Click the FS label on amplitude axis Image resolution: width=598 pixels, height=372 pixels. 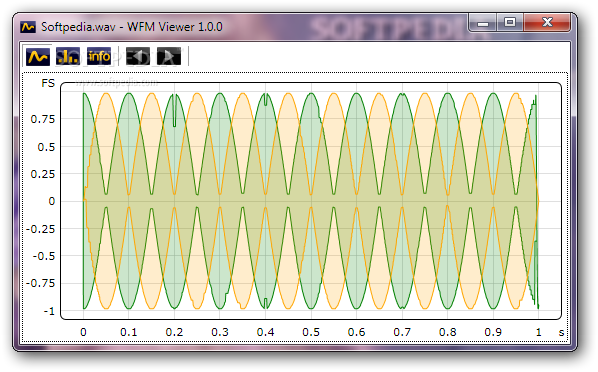pyautogui.click(x=48, y=83)
